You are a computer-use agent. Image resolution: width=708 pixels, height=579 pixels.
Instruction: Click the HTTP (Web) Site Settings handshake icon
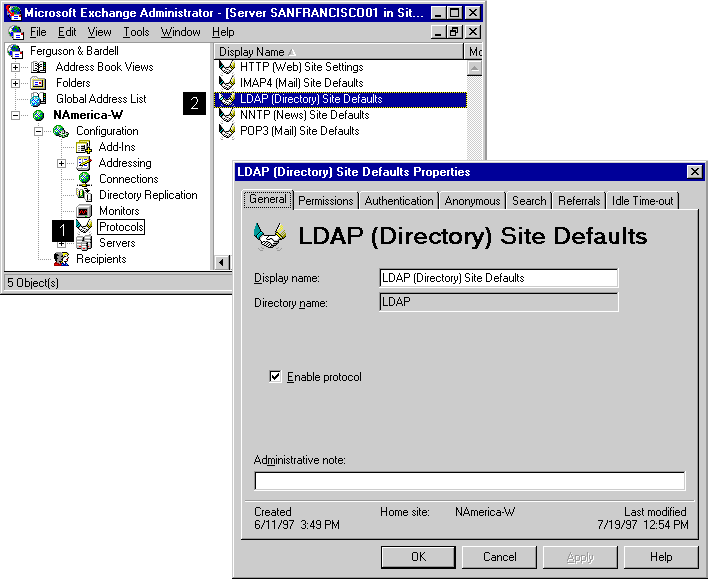(227, 67)
